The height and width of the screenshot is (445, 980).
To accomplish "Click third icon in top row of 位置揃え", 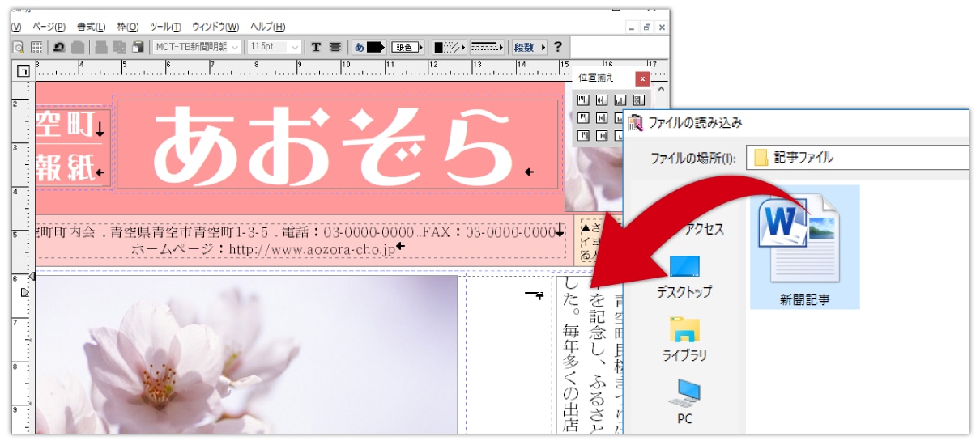I will point(620,100).
